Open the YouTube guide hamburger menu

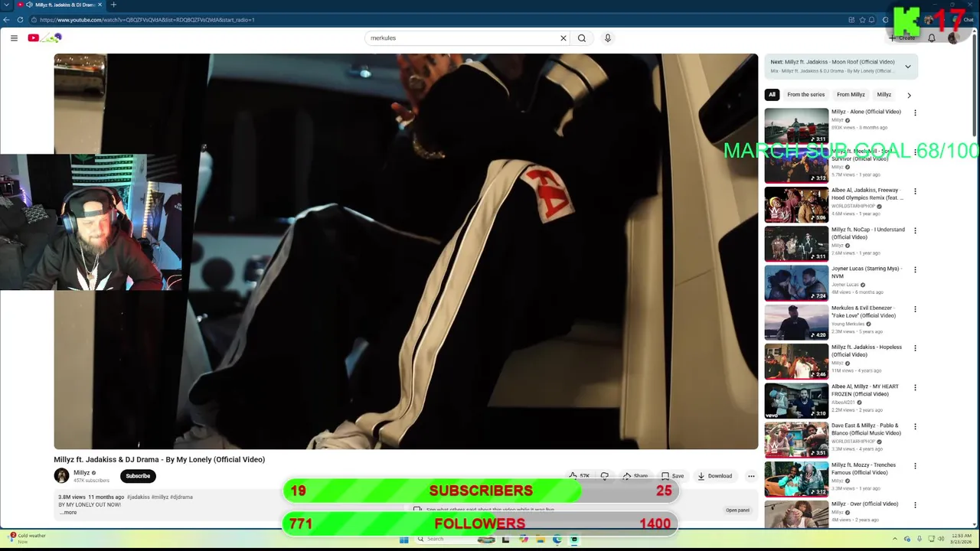point(14,37)
